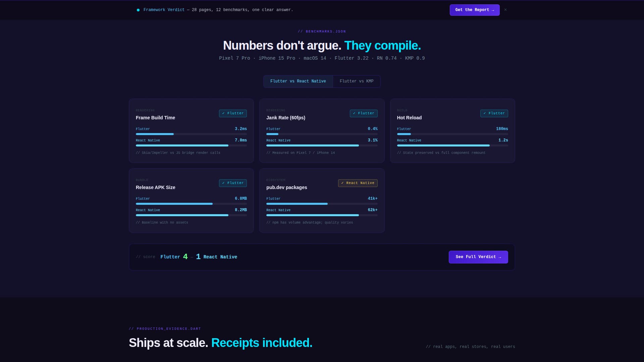This screenshot has width=644, height=362.
Task: Click the 1.2s hot reload value
Action: (503, 140)
